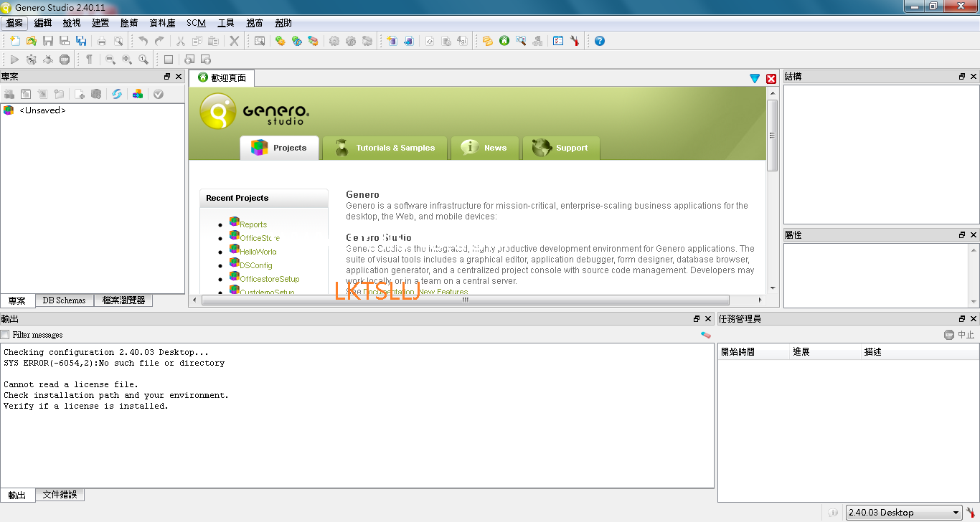This screenshot has width=980, height=522.
Task: Switch to the 文件錯誤 tab
Action: click(x=60, y=495)
